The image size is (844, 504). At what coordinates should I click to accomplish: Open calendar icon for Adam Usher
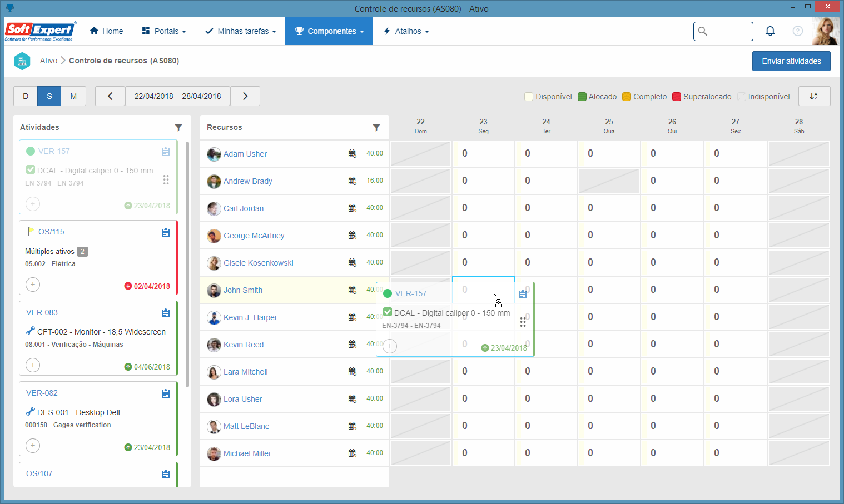(353, 154)
